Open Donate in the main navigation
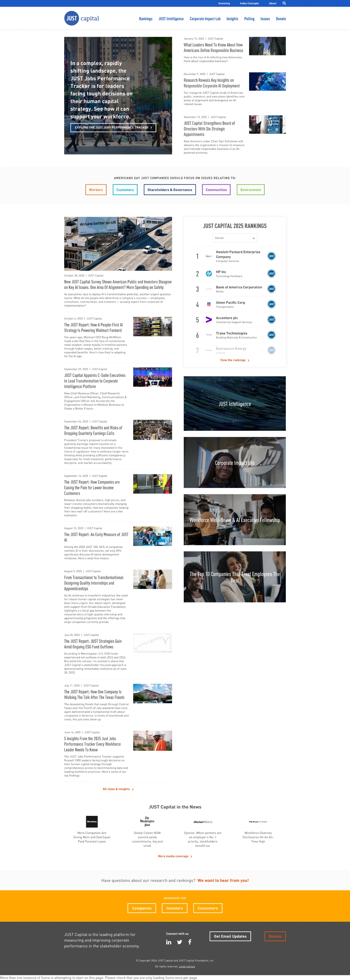Image resolution: width=350 pixels, height=980 pixels. coord(281,19)
